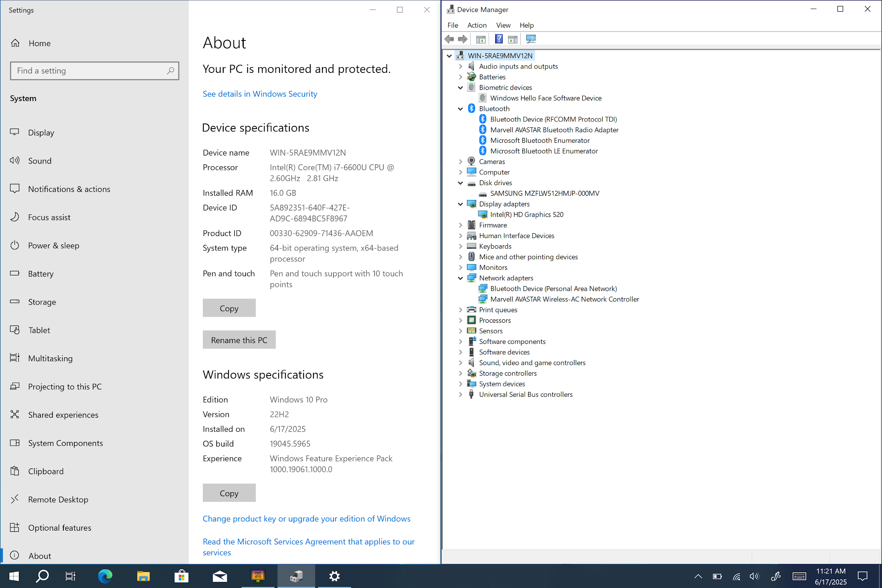Open File Explorer from the taskbar
Screen dimensions: 882x588
(143, 576)
